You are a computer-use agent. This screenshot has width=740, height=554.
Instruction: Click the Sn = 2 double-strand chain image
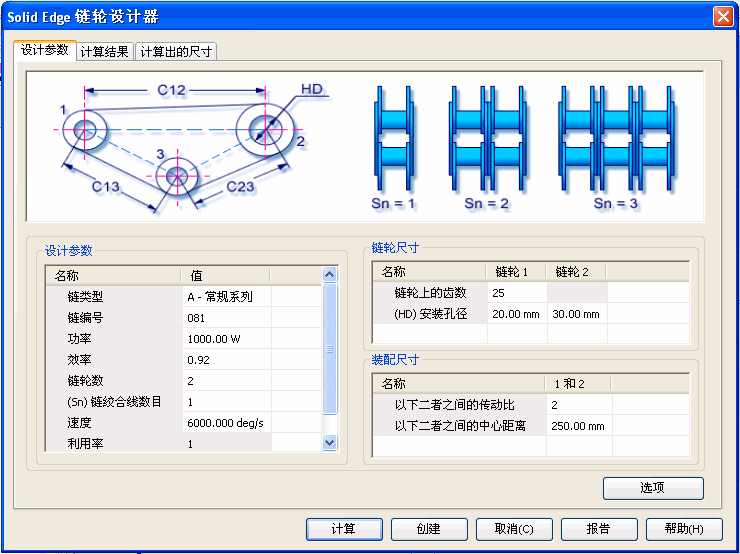(487, 141)
